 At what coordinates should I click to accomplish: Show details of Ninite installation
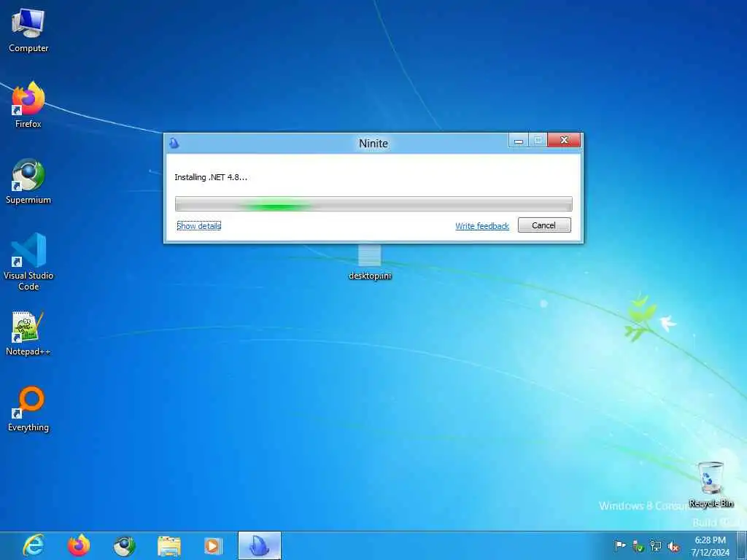click(198, 226)
